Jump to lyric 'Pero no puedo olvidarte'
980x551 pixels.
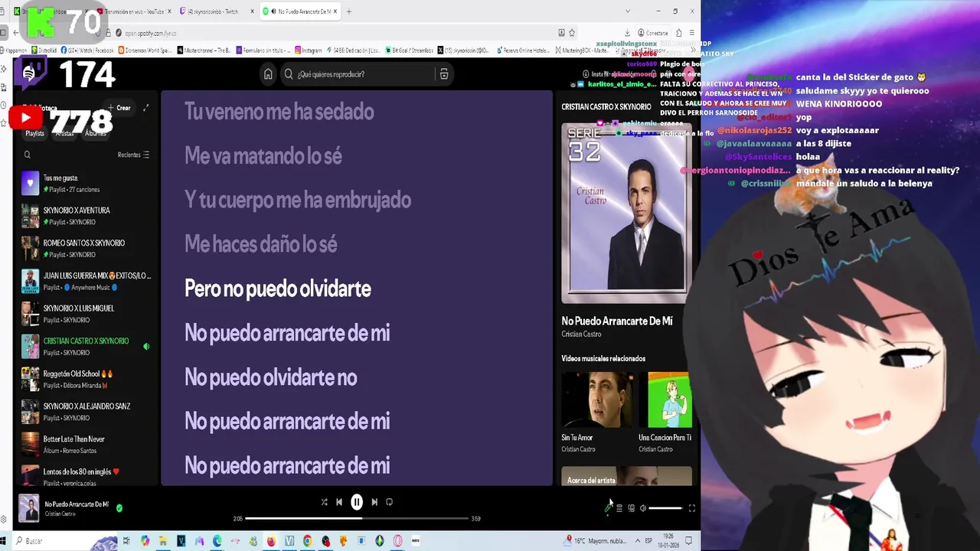click(277, 289)
